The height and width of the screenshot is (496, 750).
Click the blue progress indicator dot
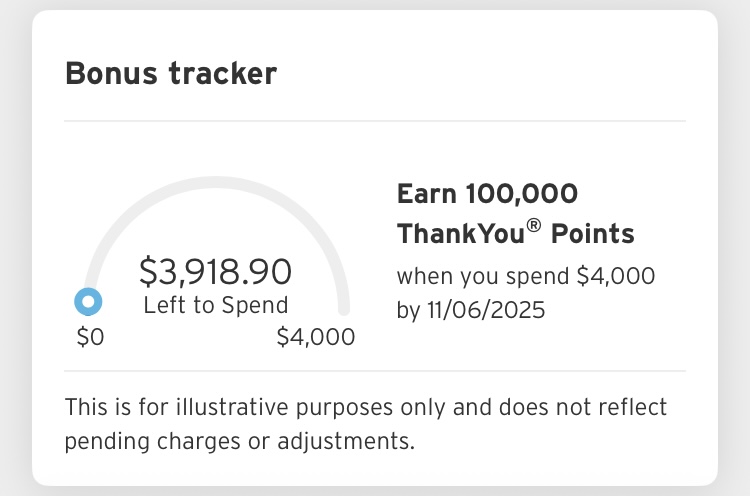(88, 301)
